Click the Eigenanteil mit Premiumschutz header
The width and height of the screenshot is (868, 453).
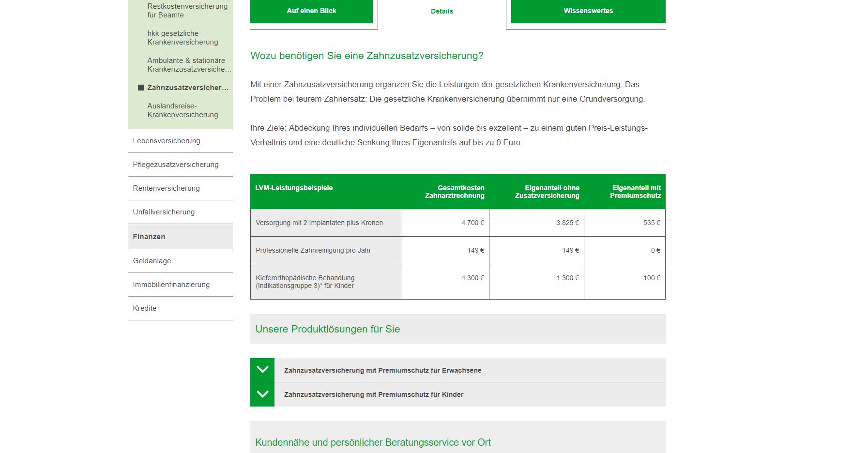(x=635, y=192)
